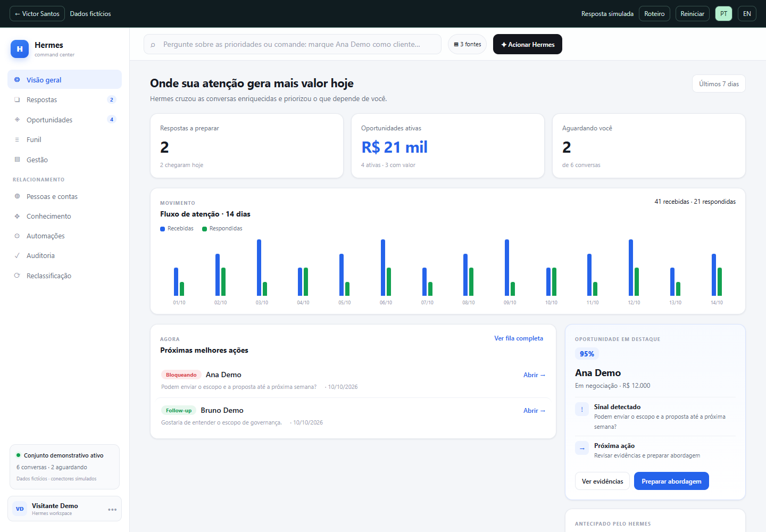Click the Hermes question input field
This screenshot has height=532, width=766.
click(293, 44)
